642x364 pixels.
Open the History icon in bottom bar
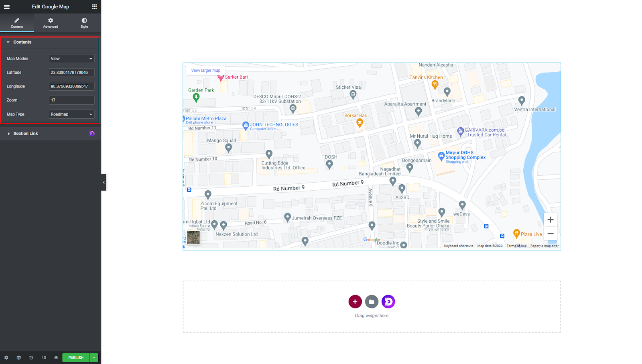tap(31, 358)
